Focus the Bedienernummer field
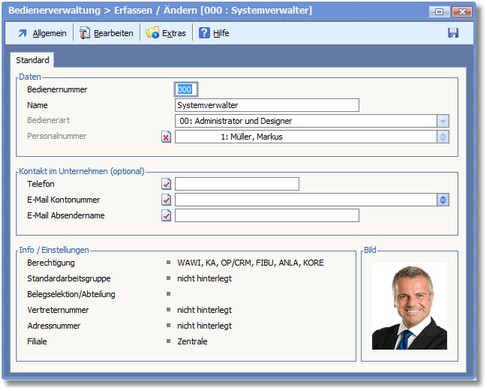Screen dimensions: 487x391 (186, 89)
